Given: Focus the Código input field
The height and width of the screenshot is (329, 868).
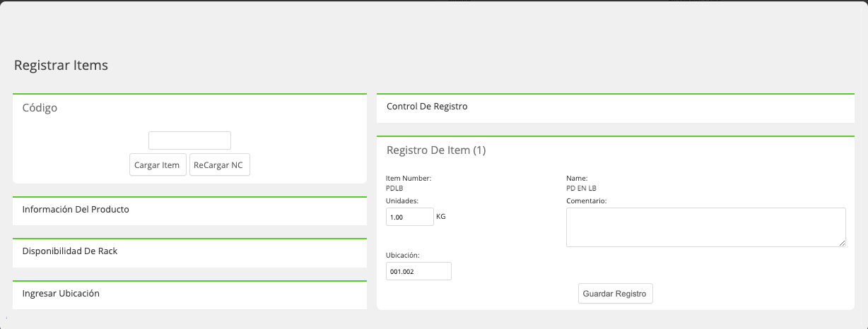Looking at the screenshot, I should pos(189,140).
